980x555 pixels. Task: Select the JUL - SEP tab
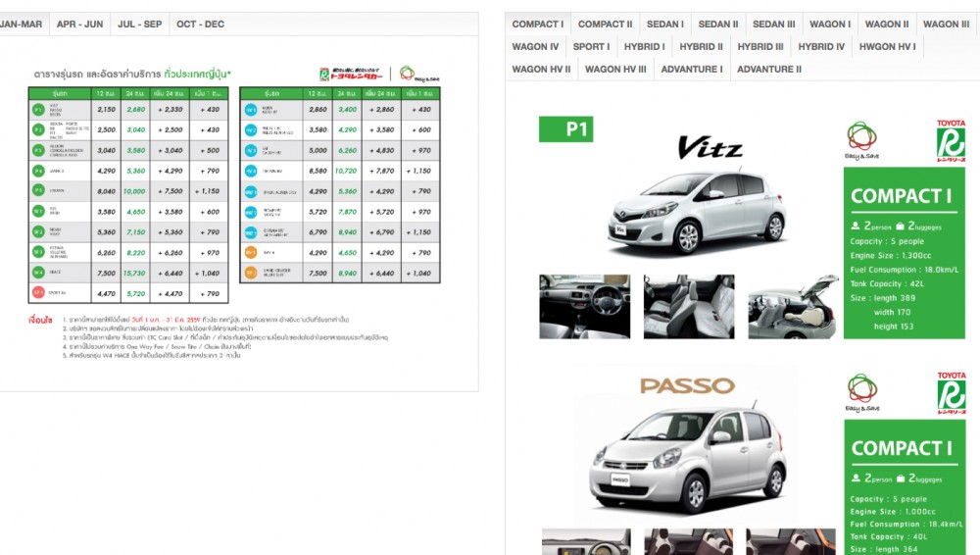pyautogui.click(x=139, y=24)
